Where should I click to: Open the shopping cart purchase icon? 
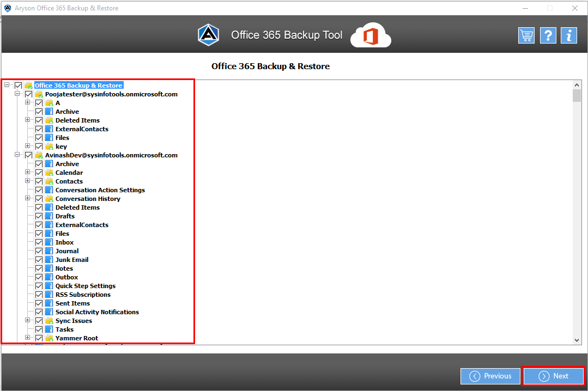click(x=526, y=35)
